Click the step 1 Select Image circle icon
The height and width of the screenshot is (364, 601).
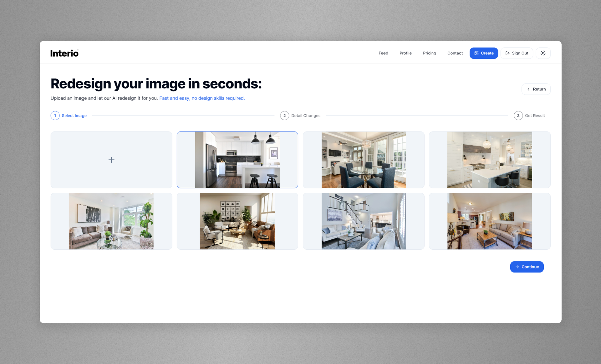pos(54,115)
